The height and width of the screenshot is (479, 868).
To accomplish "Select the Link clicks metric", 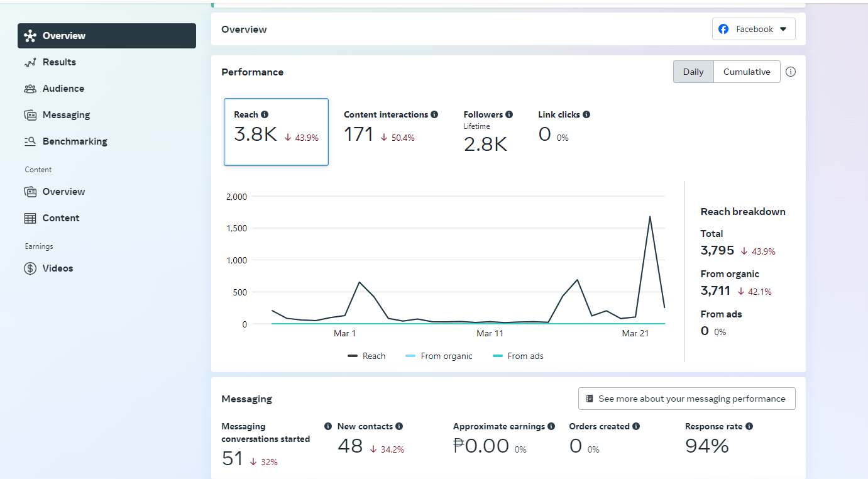I will 564,126.
